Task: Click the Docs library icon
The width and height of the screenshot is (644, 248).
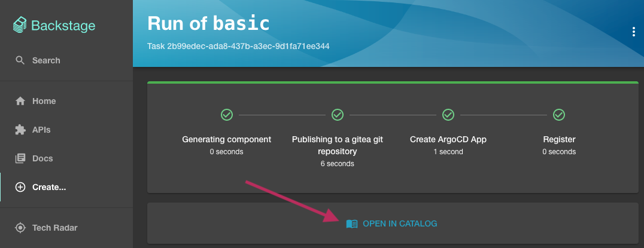Action: tap(20, 158)
